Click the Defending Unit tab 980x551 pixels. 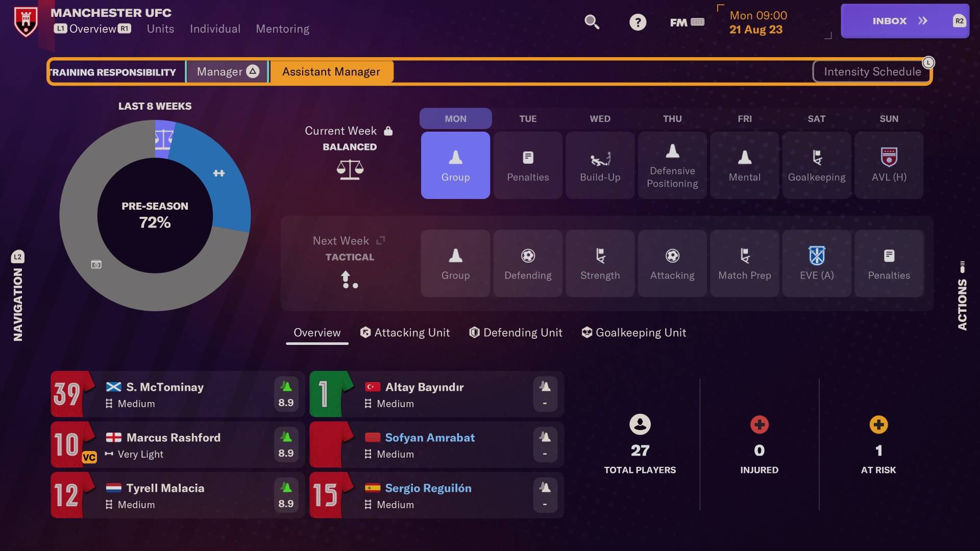click(516, 332)
